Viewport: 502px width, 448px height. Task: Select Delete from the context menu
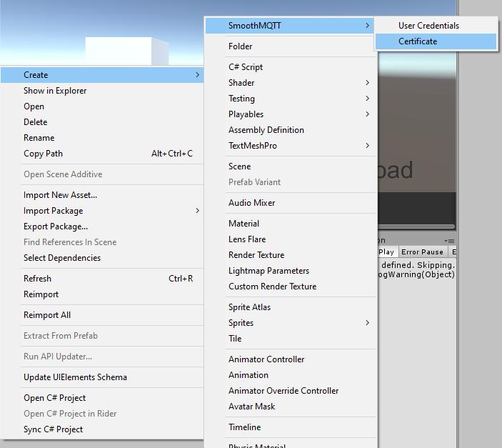[x=102, y=122]
